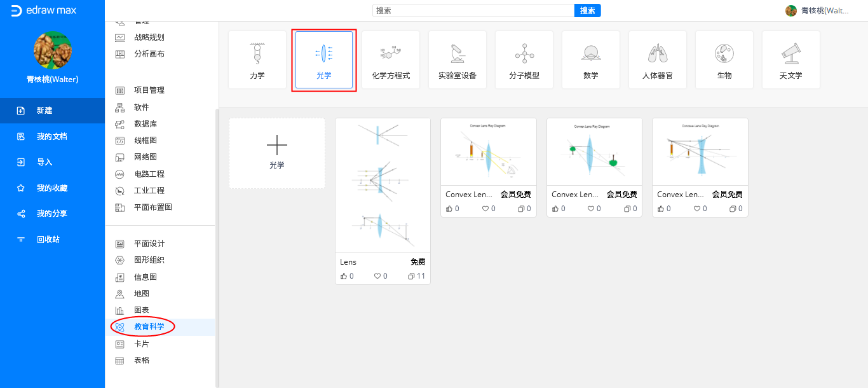868x388 pixels.
Task: Favorite the first Convex Lens template
Action: (x=485, y=209)
